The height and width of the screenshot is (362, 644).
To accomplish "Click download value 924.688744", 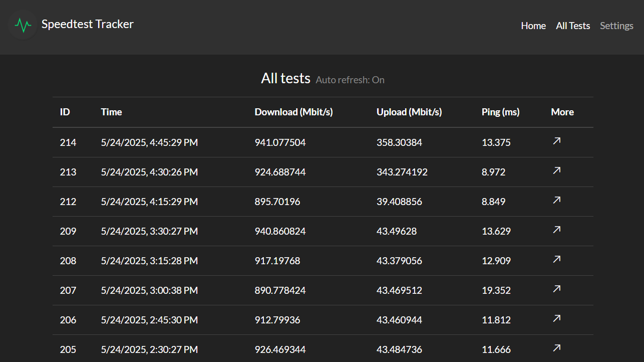I will 280,172.
